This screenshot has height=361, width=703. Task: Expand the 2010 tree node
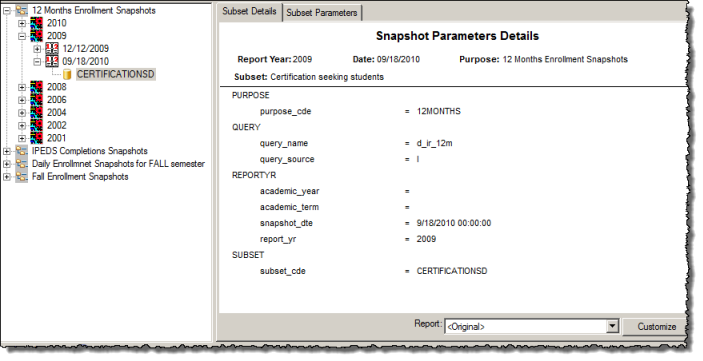22,23
